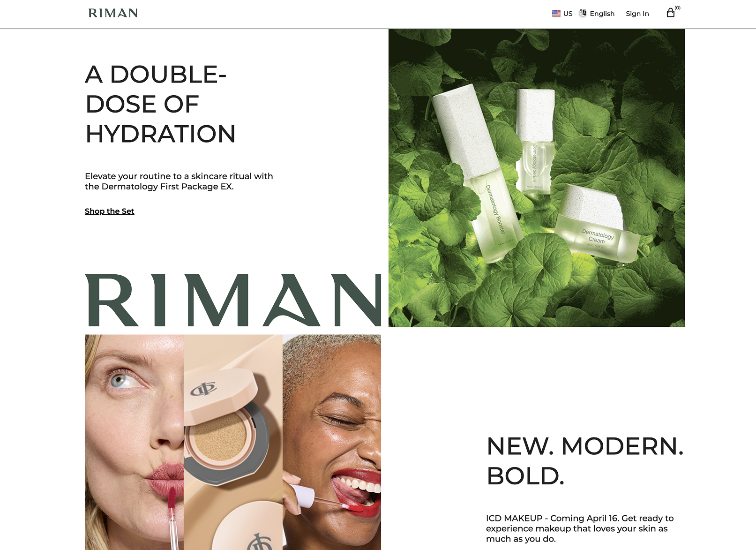756x550 pixels.
Task: Click the cushion compact makeup photo
Action: (x=233, y=442)
